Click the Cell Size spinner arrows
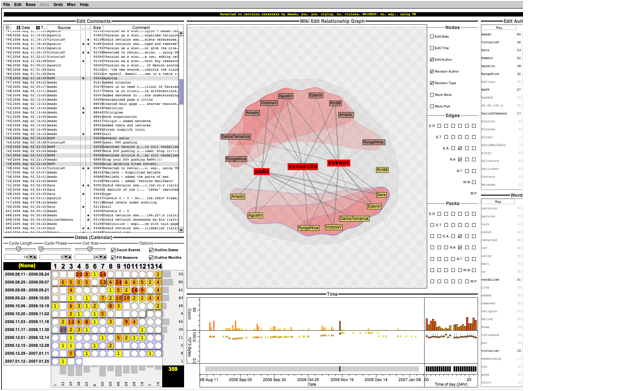The width and height of the screenshot is (636, 391). pyautogui.click(x=102, y=257)
